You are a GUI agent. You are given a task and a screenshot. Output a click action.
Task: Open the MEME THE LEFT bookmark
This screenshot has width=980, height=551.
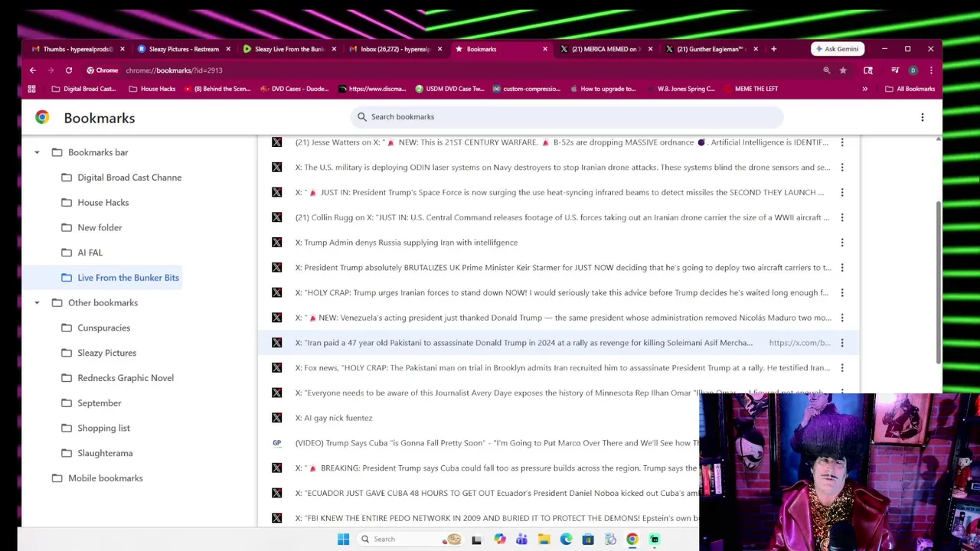(x=750, y=89)
